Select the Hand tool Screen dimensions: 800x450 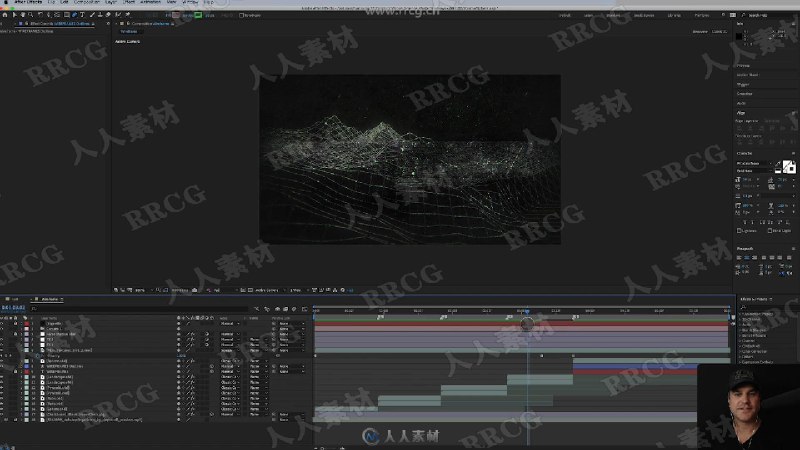pos(22,15)
